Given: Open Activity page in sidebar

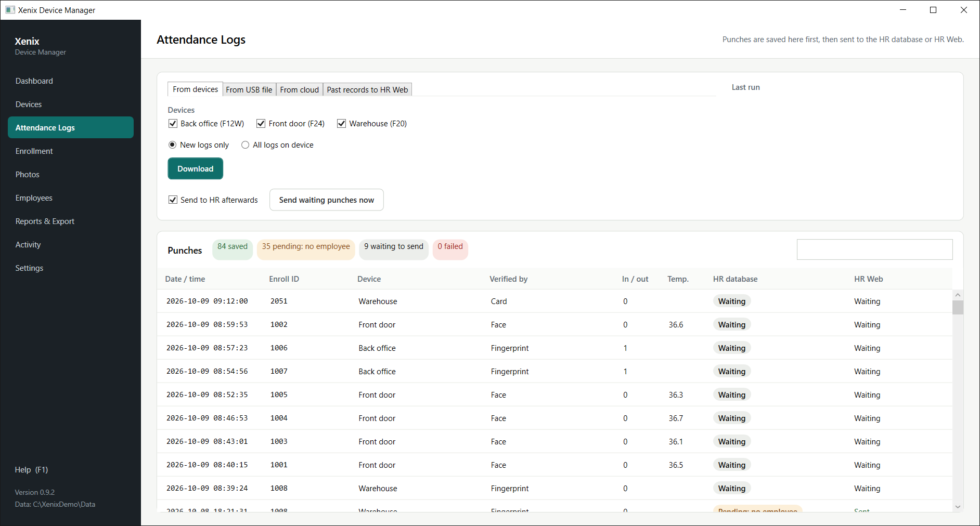Looking at the screenshot, I should pos(71,244).
